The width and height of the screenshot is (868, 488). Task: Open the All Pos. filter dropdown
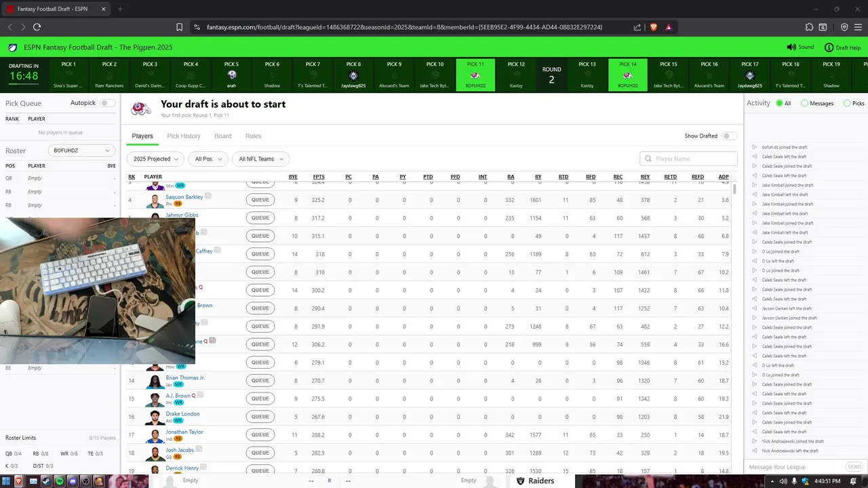tap(208, 159)
